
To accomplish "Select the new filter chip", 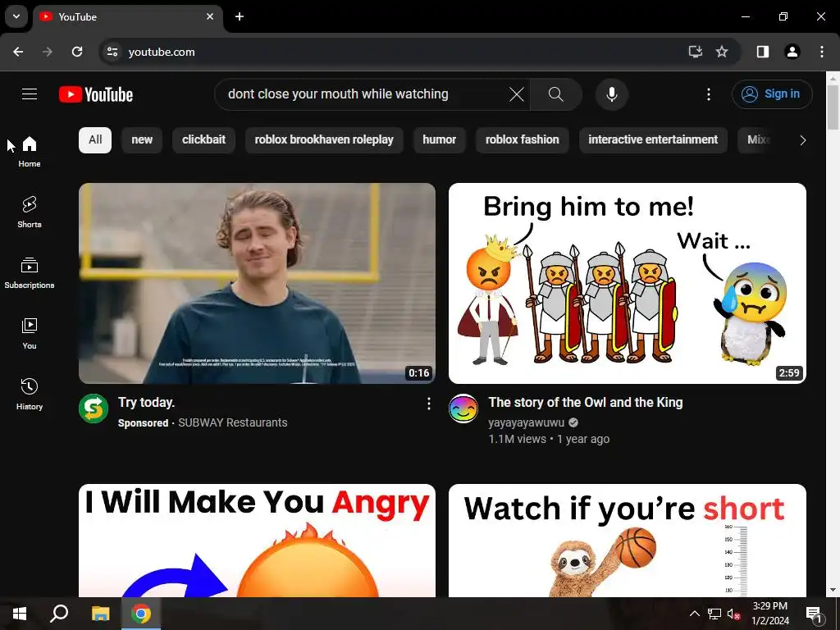I will 142,139.
